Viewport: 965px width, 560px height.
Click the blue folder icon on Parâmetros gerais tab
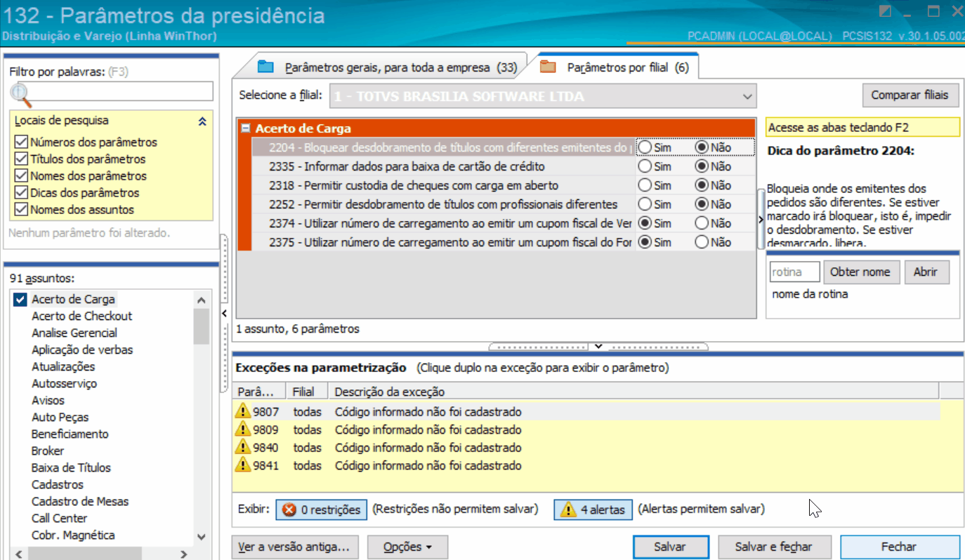pos(265,67)
